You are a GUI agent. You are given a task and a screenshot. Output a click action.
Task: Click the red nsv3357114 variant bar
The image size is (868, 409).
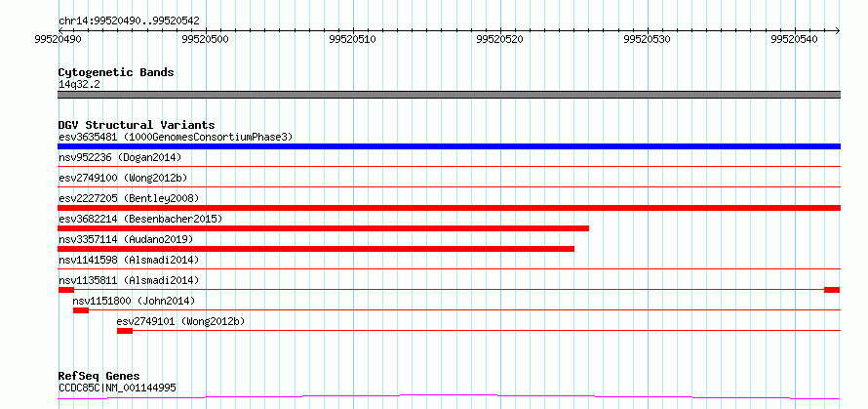[316, 249]
